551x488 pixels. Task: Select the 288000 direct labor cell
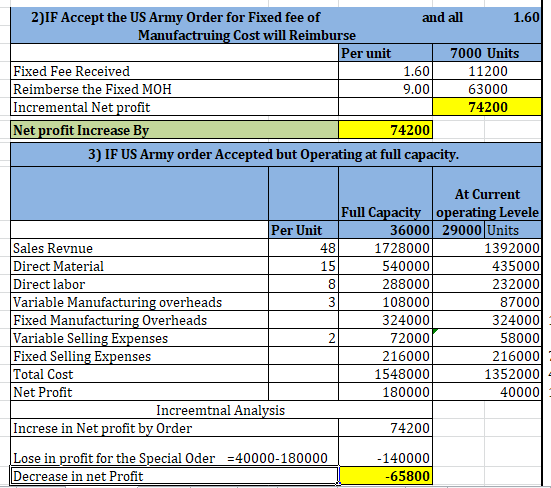coord(385,284)
